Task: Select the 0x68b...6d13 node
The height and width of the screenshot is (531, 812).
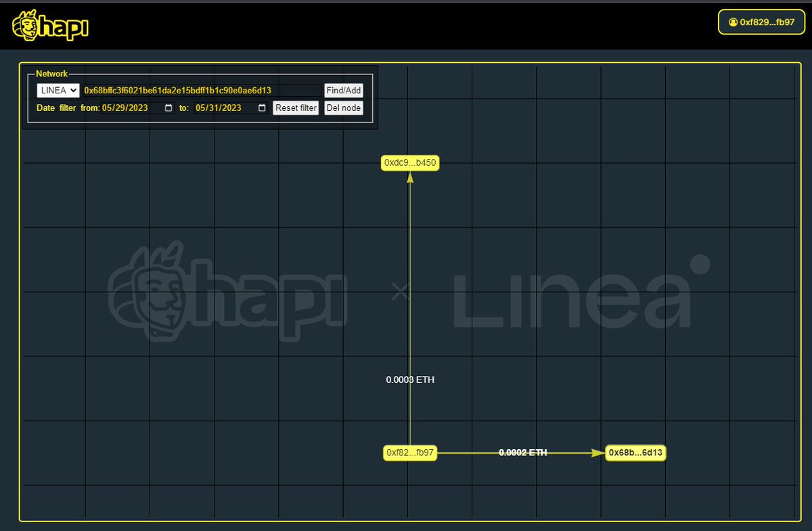Action: tap(635, 453)
